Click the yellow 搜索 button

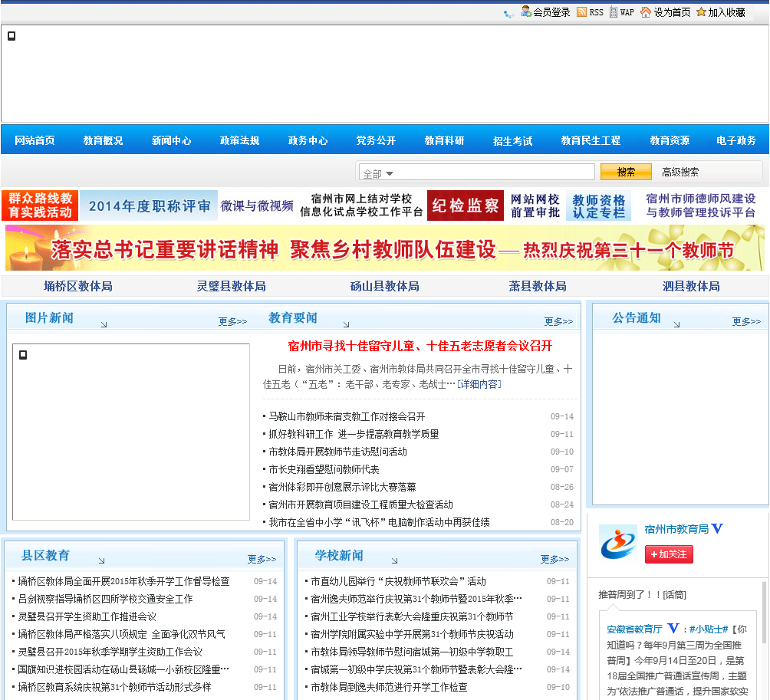pyautogui.click(x=626, y=172)
